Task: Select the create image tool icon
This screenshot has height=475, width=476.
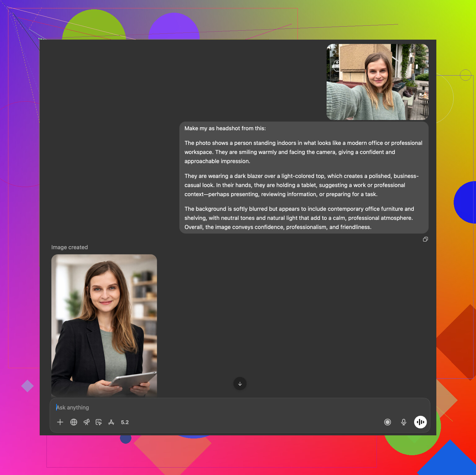Action: pyautogui.click(x=99, y=422)
